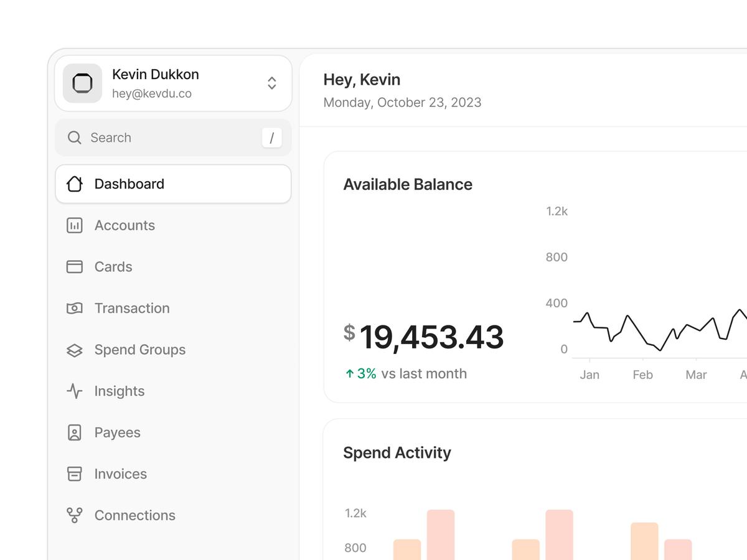Go to Spend Groups section
The image size is (747, 560).
(140, 350)
